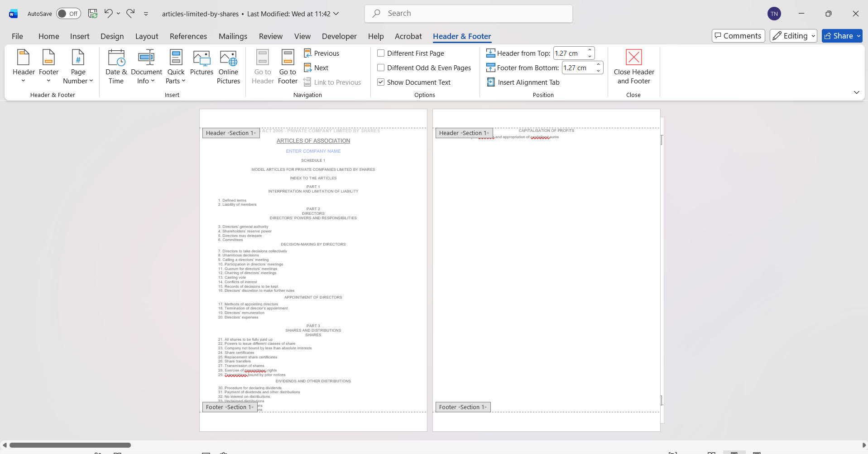Viewport: 868px width, 454px height.
Task: Switch to the Design tab
Action: pyautogui.click(x=112, y=36)
